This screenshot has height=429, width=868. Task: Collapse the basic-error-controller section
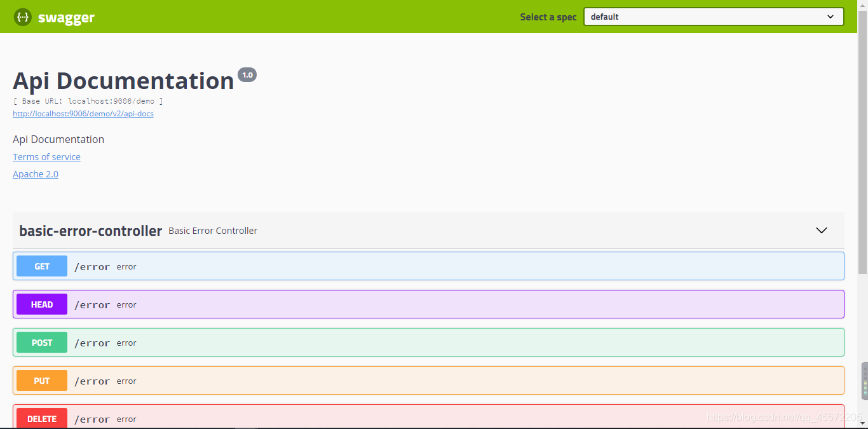(821, 231)
